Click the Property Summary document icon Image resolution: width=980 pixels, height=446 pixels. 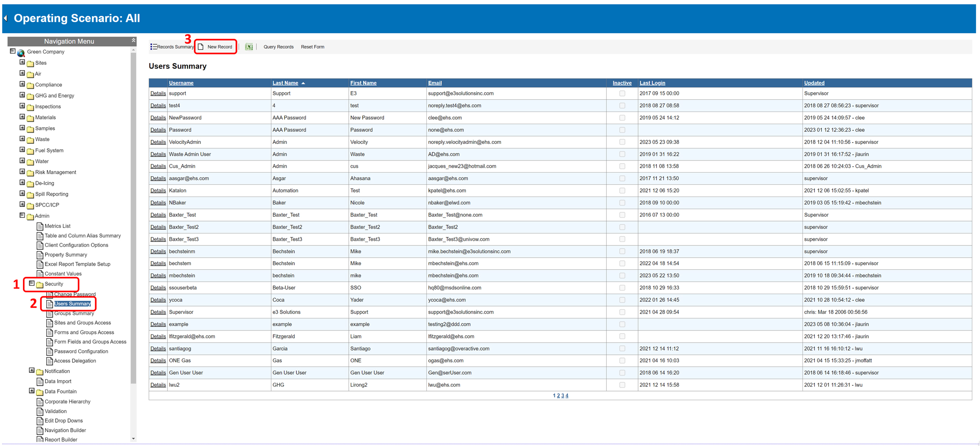(40, 255)
